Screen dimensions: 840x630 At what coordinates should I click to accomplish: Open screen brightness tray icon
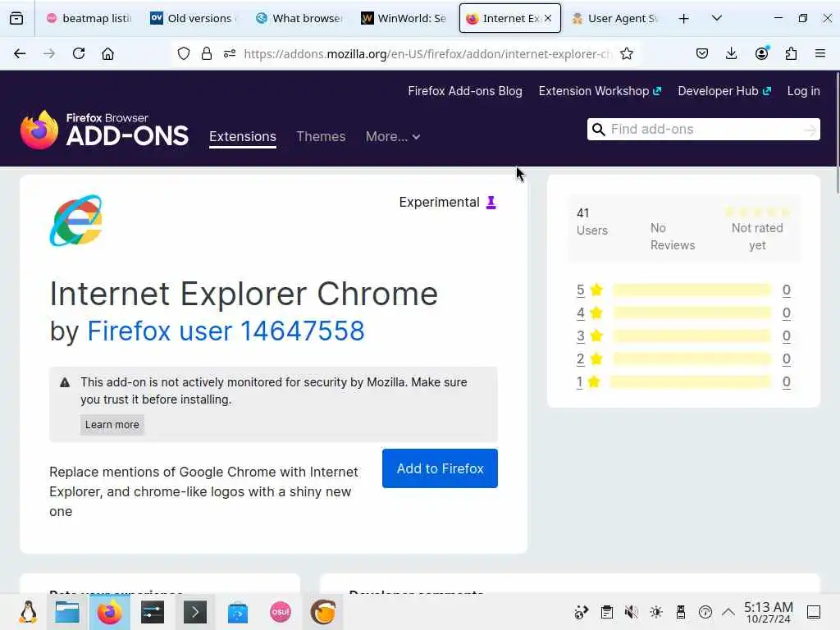point(656,612)
